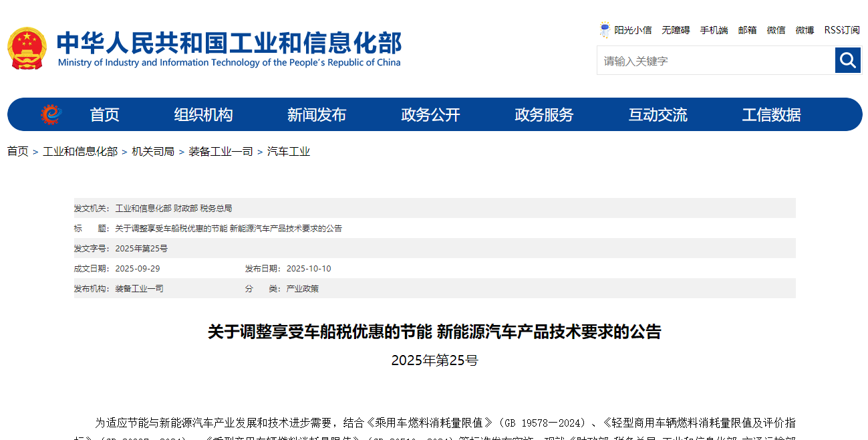Open 政务服务 from the navigation bar

544,115
